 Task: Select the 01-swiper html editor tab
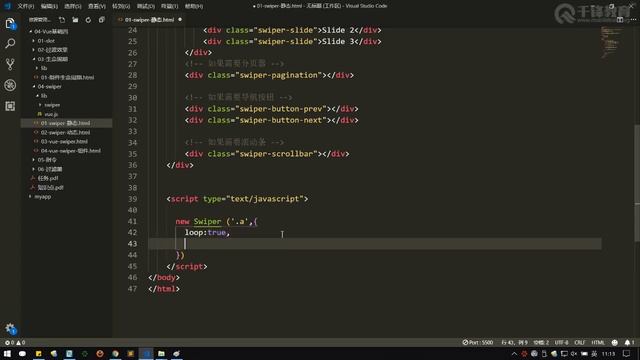149,20
